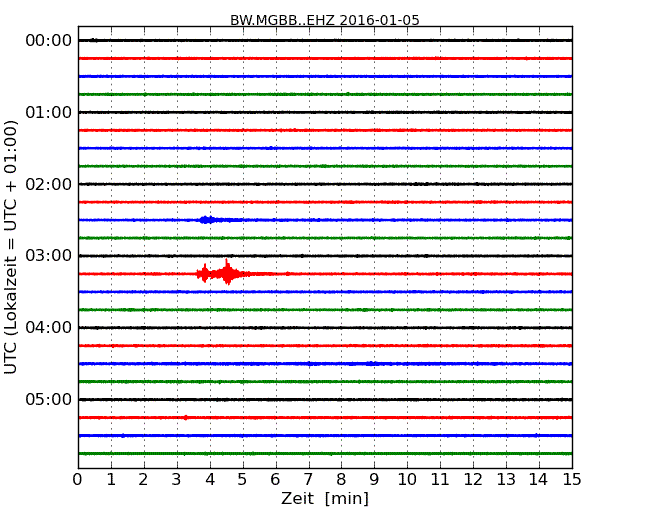The height and width of the screenshot is (520, 650).
Task: Click the vertical 'UTC (Lokalzeit = UTC + 01:00)' label
Action: (x=11, y=247)
